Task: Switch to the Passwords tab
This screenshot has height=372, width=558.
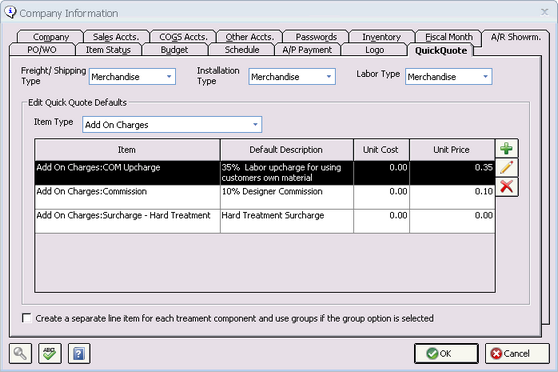Action: (316, 37)
